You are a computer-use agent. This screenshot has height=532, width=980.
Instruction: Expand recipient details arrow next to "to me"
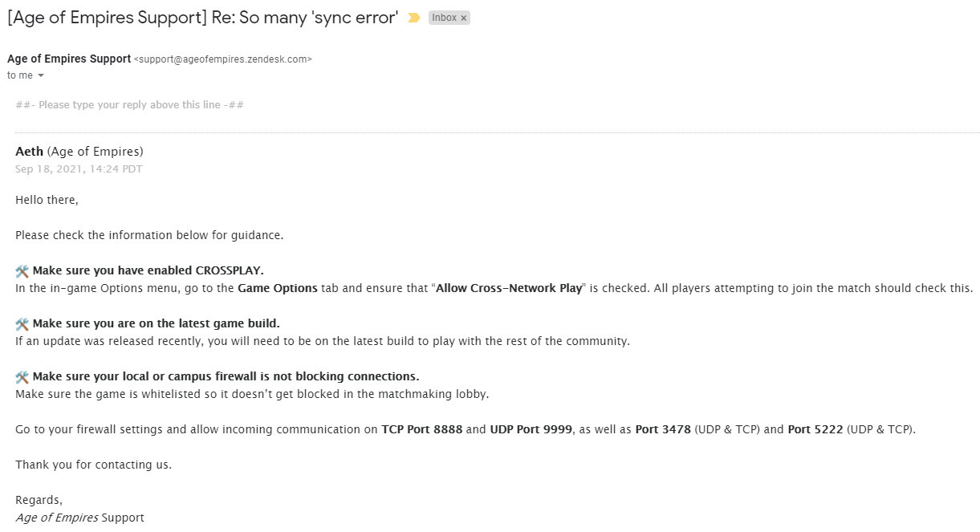41,75
